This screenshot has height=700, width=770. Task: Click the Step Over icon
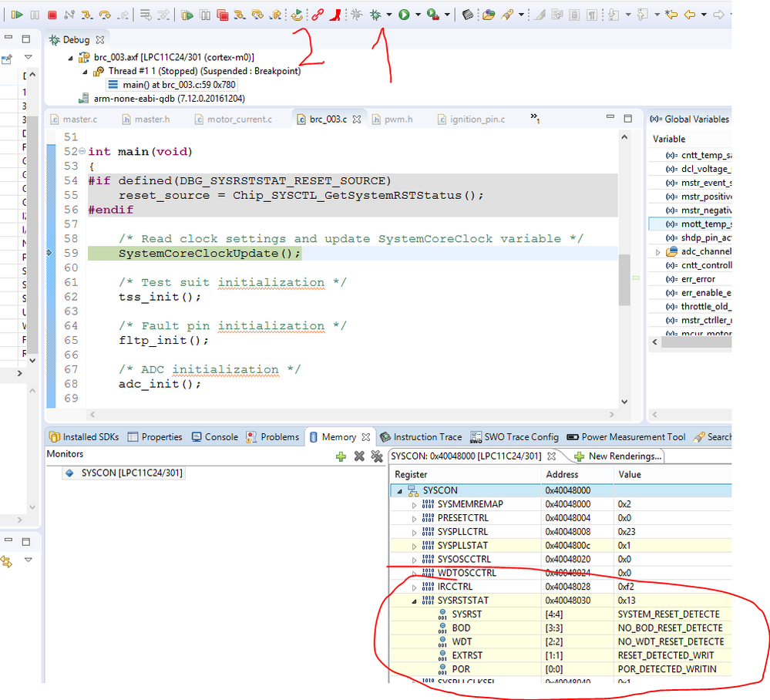[x=105, y=15]
